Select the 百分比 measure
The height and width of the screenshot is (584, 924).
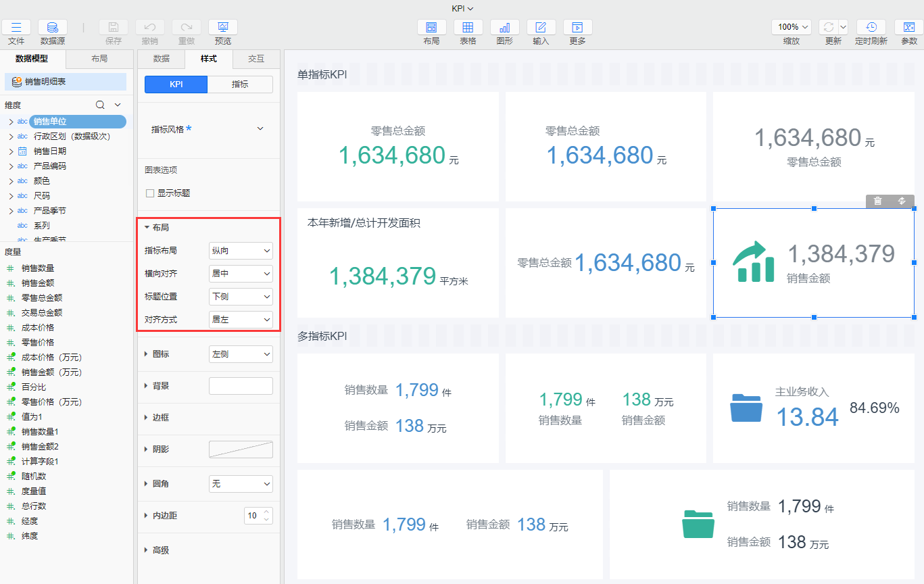click(x=34, y=387)
